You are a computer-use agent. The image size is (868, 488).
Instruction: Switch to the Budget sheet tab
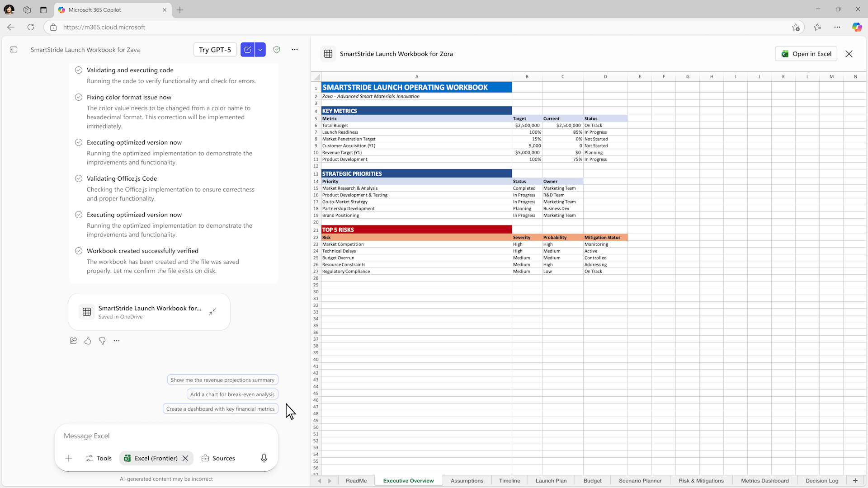[592, 481]
